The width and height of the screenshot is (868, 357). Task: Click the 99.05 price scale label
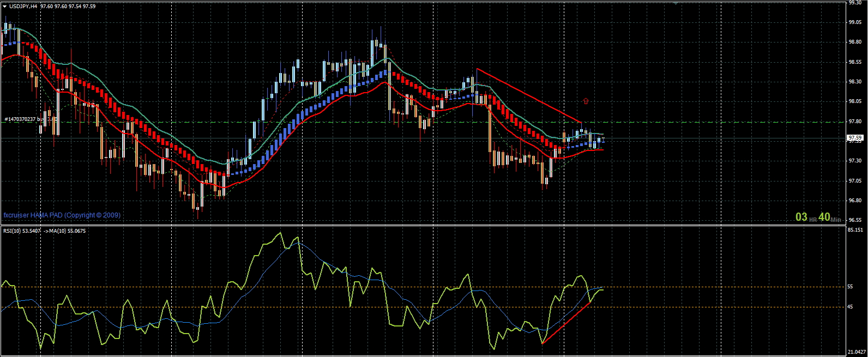pyautogui.click(x=854, y=22)
